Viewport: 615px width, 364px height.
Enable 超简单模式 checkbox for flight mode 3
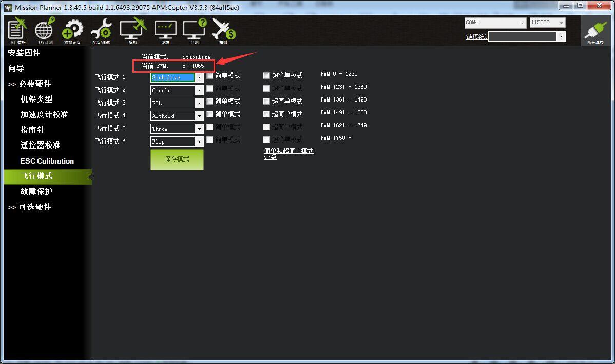point(266,101)
